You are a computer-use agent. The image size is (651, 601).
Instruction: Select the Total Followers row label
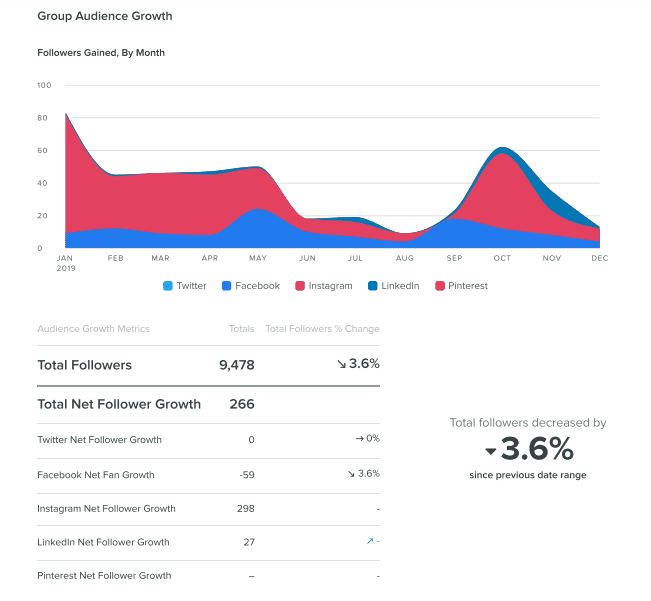(x=84, y=365)
